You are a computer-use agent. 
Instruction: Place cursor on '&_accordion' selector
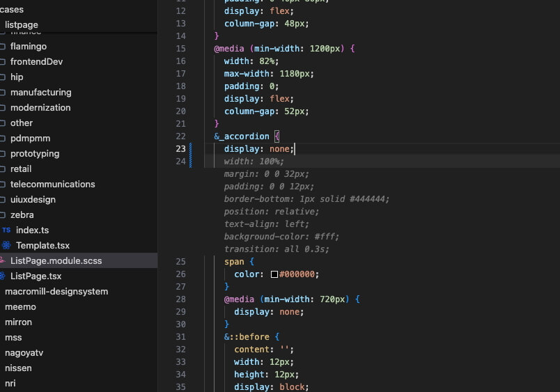pos(242,136)
